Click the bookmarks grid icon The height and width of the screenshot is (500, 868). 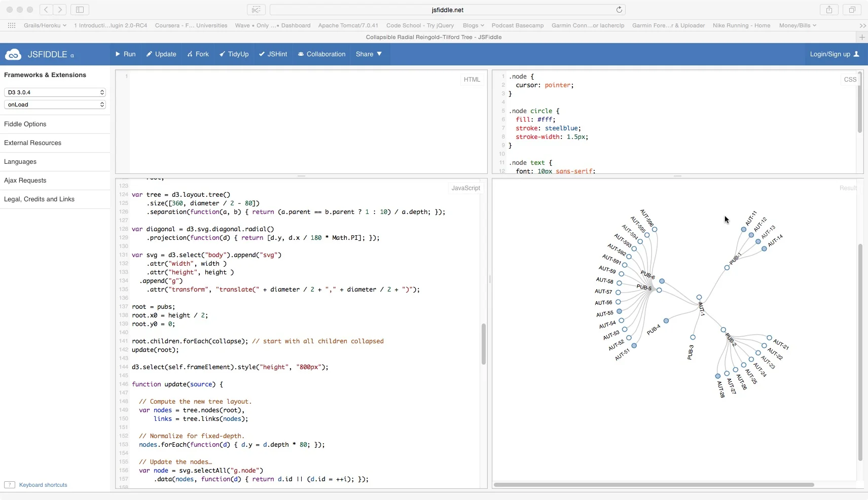tap(12, 25)
